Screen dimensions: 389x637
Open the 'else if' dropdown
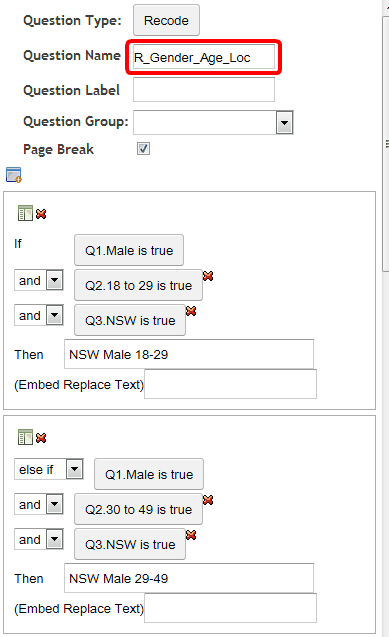coord(75,469)
